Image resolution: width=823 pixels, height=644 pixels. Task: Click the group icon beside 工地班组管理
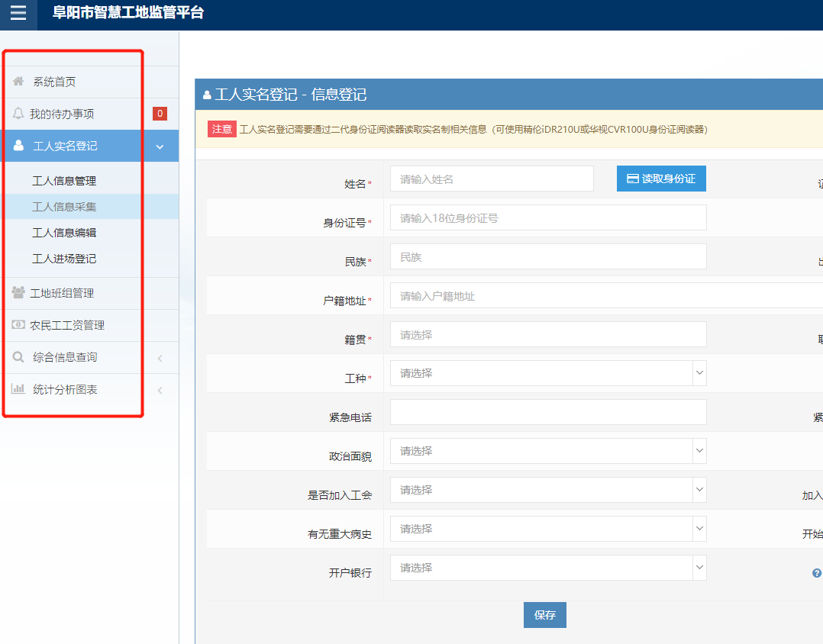pyautogui.click(x=18, y=293)
